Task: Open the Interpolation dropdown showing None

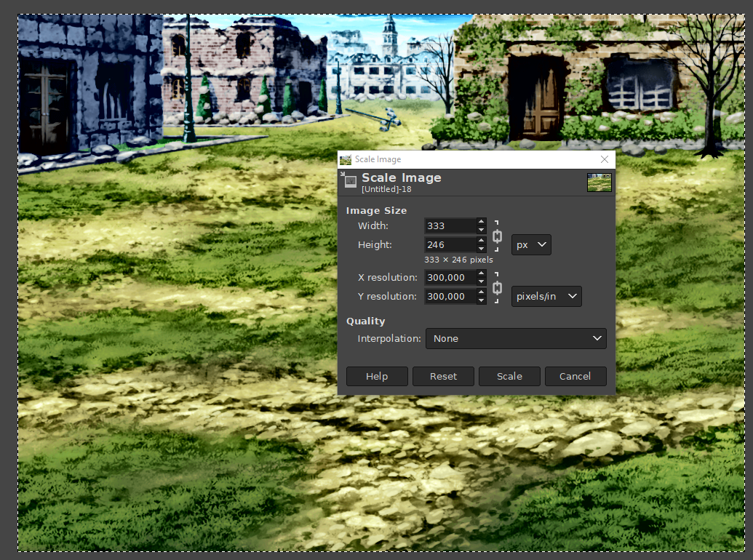Action: coord(516,338)
